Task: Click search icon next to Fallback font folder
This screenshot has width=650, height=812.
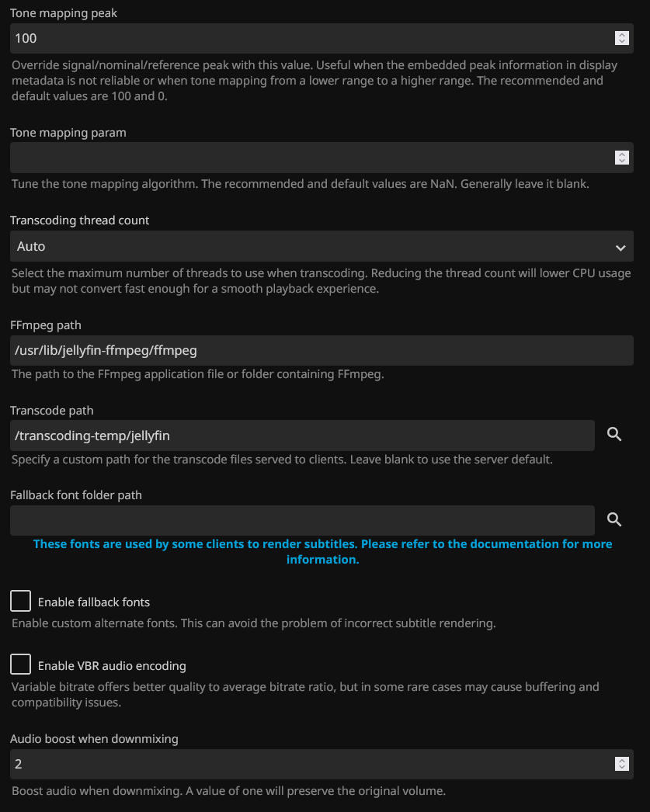Action: click(614, 520)
